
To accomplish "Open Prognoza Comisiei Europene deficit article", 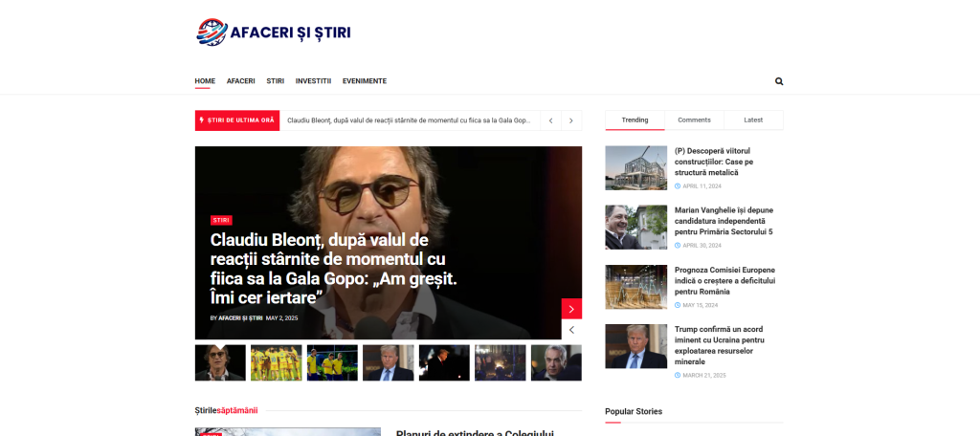I will click(725, 281).
